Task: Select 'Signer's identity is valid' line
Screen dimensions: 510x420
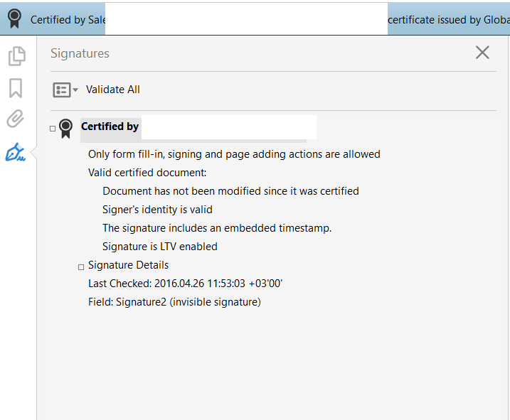Action: pos(157,210)
